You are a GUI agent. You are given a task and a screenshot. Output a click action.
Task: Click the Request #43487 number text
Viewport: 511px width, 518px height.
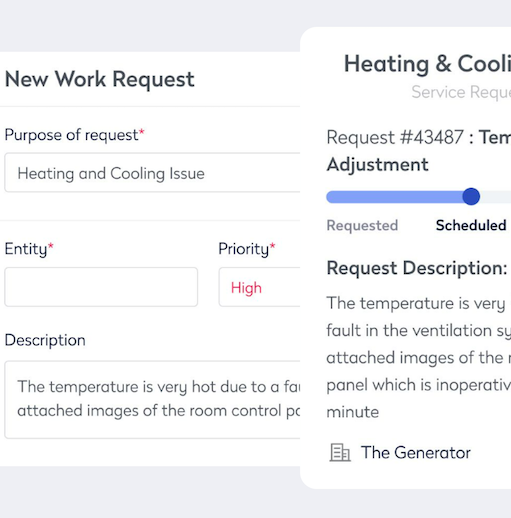tap(395, 137)
